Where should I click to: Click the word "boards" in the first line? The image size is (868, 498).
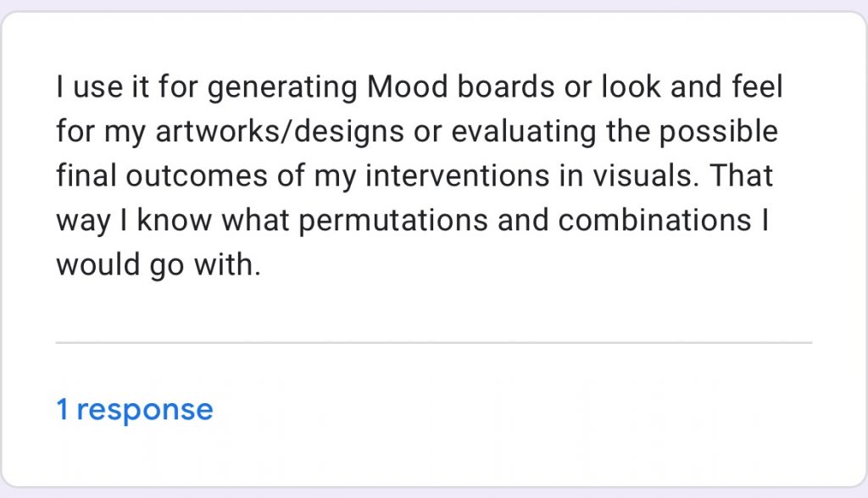pos(506,87)
